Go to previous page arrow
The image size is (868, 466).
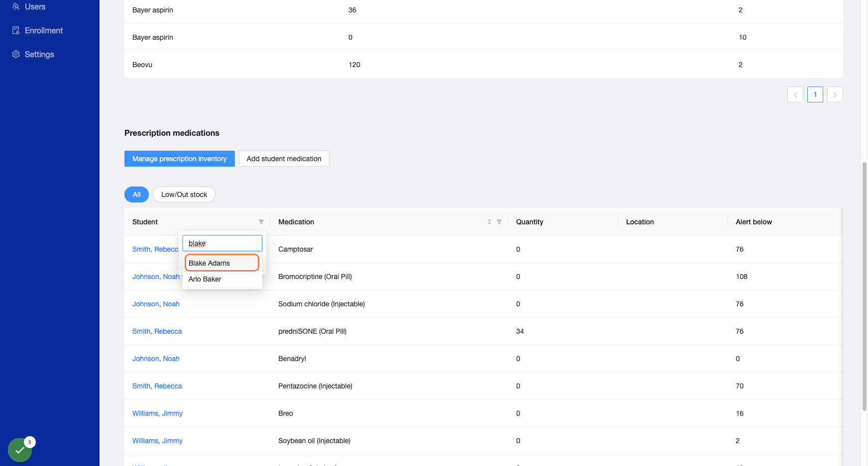(795, 94)
